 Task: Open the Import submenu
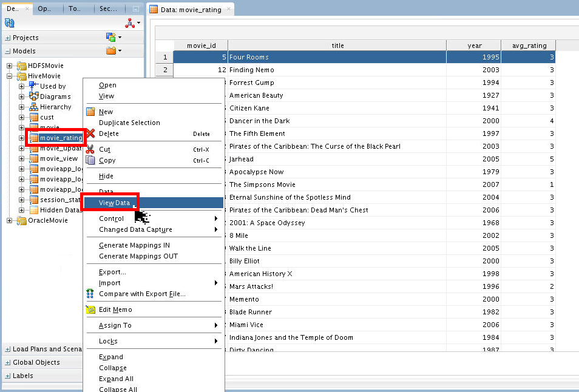[154, 283]
